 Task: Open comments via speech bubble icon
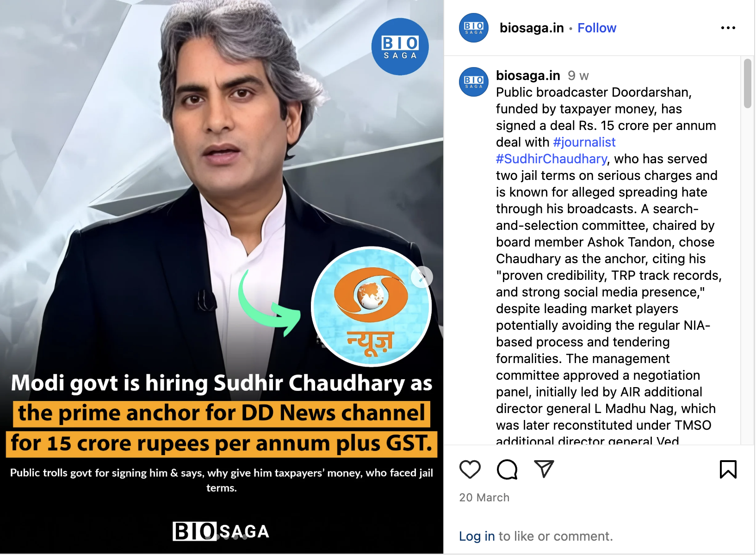click(x=507, y=469)
